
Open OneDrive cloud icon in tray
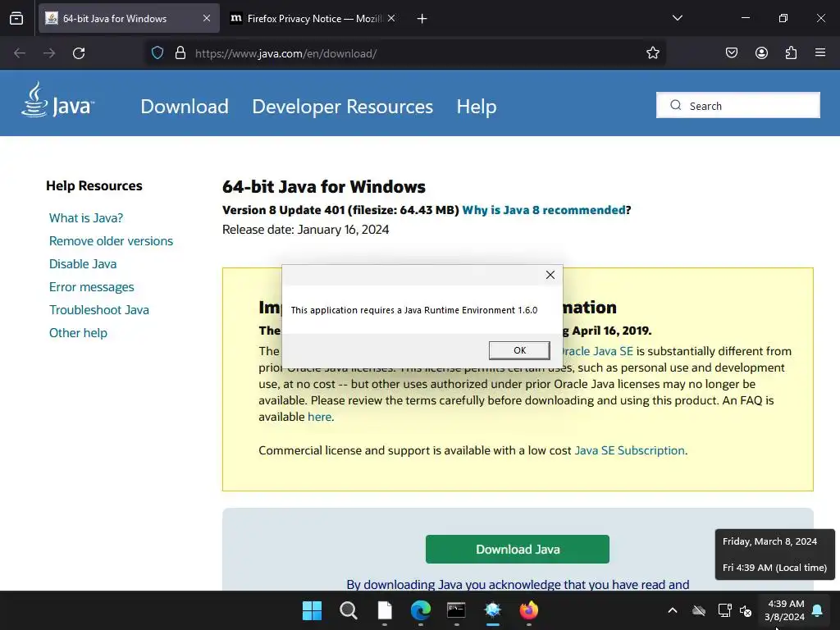click(699, 610)
